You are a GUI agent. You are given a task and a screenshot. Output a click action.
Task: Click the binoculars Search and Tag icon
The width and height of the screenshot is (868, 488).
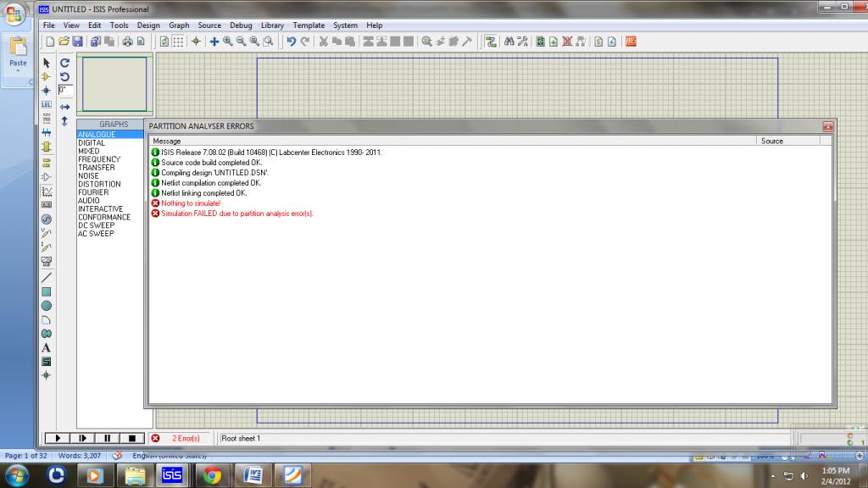[x=509, y=42]
